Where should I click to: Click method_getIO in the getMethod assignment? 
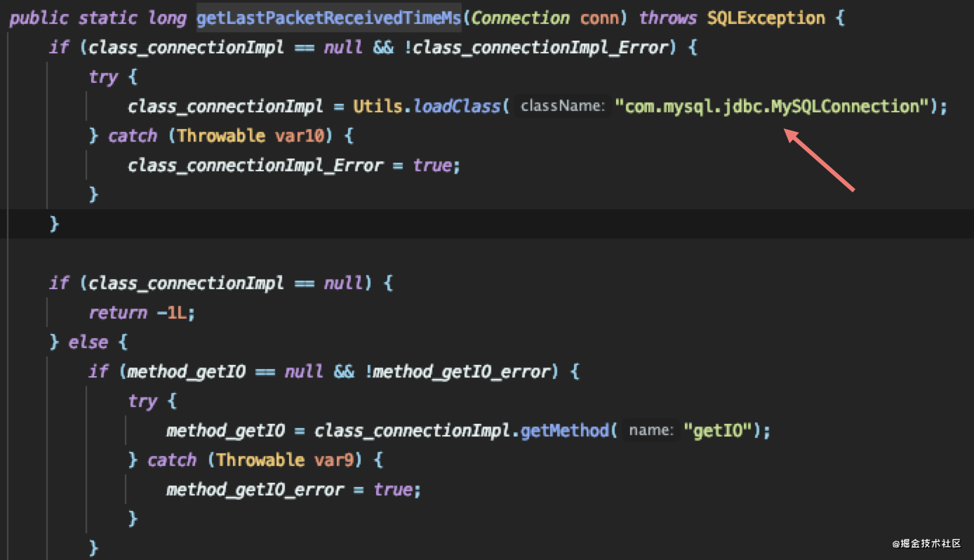pyautogui.click(x=225, y=430)
